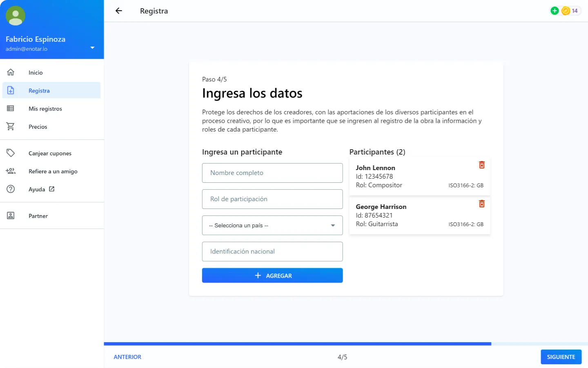Click the Registra document icon
The image size is (588, 368).
11,90
